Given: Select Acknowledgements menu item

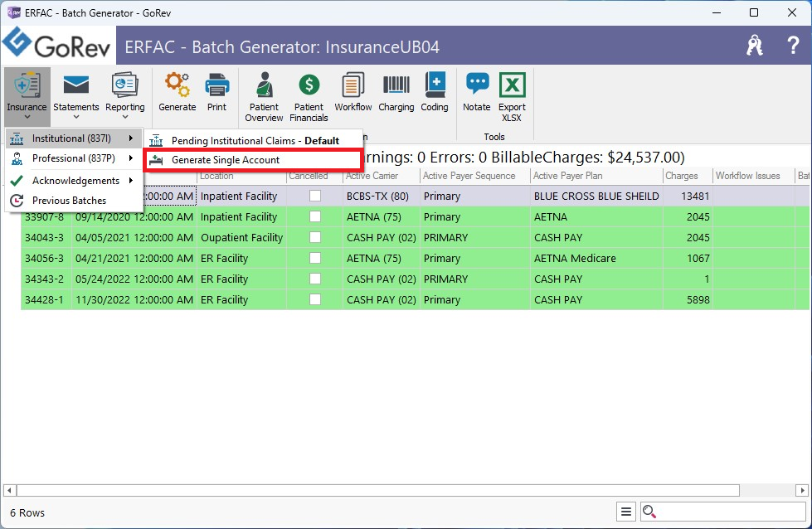Looking at the screenshot, I should [x=74, y=180].
